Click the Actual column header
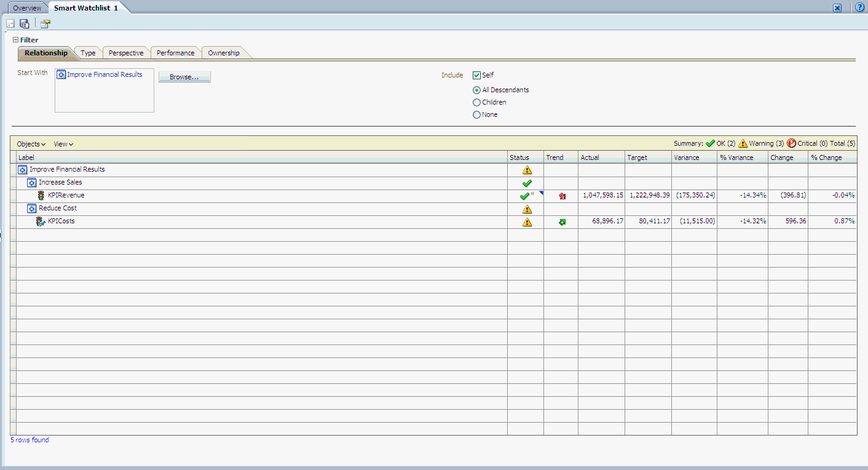The width and height of the screenshot is (868, 470). [x=601, y=157]
